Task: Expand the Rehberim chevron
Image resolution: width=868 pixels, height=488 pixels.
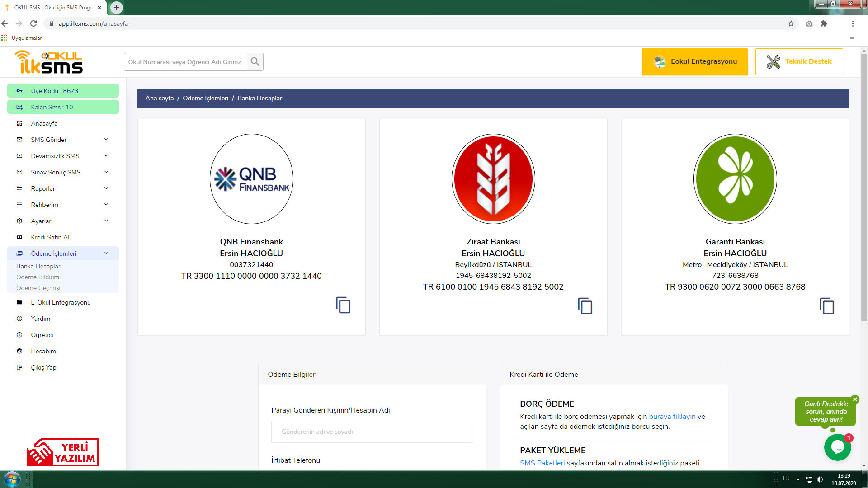Action: [x=106, y=204]
